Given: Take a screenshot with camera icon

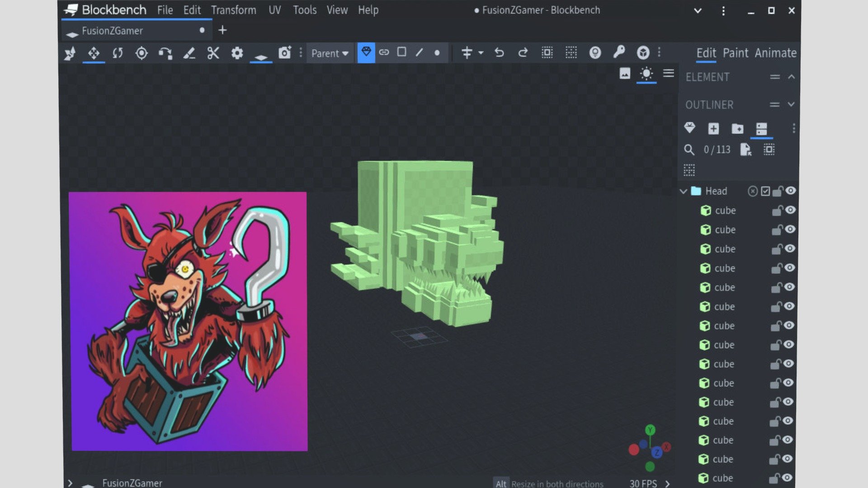Looking at the screenshot, I should (x=285, y=53).
